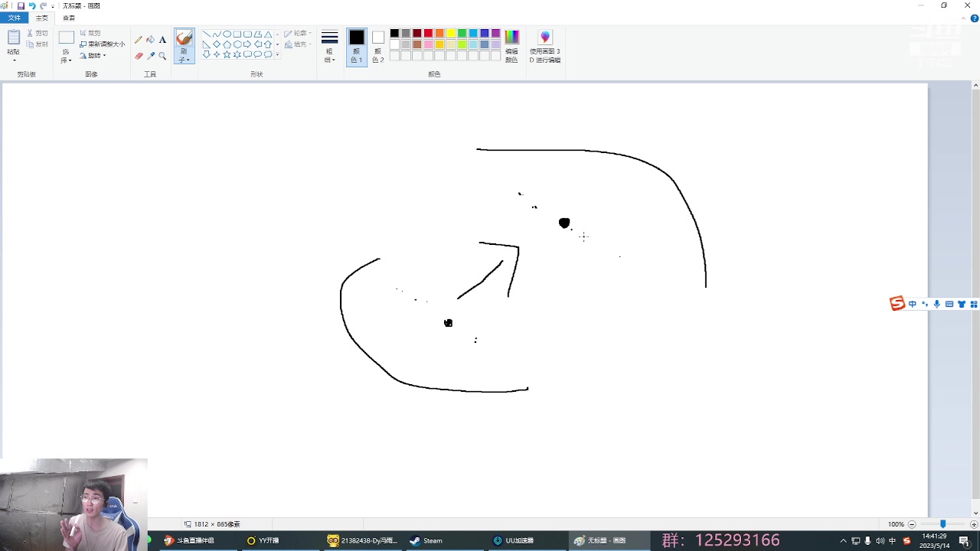Viewport: 980px width, 551px height.
Task: Click the vertical scrollbar down arrow
Action: pos(975,513)
